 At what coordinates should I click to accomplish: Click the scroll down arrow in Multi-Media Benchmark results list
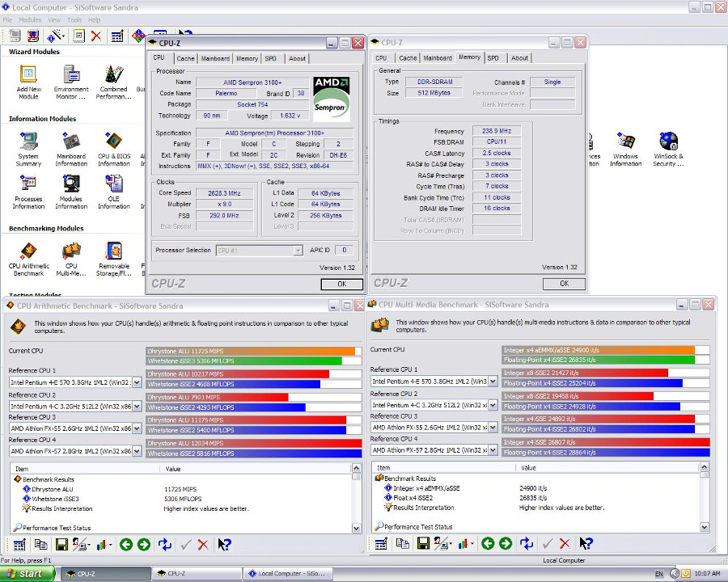[705, 527]
